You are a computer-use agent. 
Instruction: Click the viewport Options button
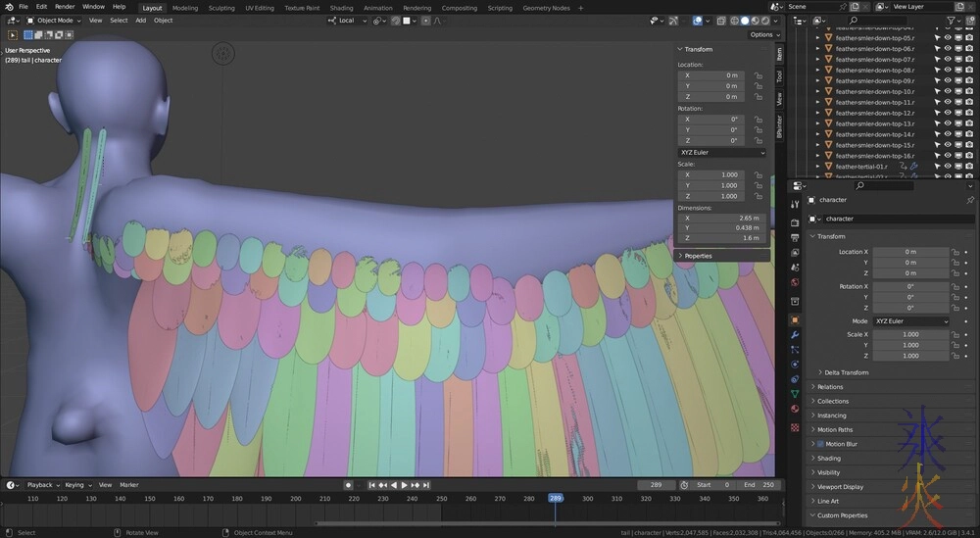coord(762,34)
